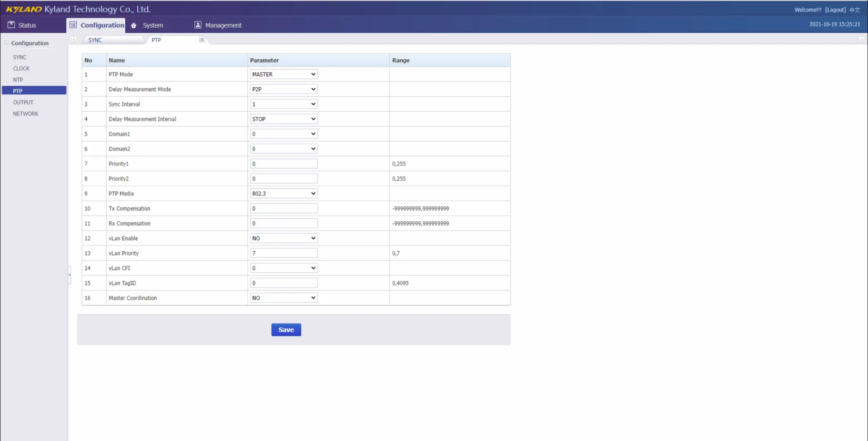Select NETWORK in the sidebar
The width and height of the screenshot is (868, 441).
click(x=26, y=114)
